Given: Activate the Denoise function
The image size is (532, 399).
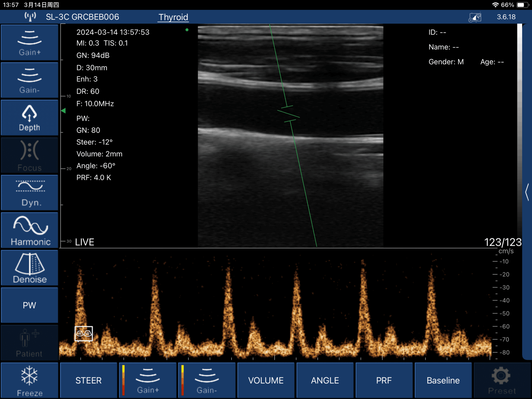Looking at the screenshot, I should tap(29, 268).
